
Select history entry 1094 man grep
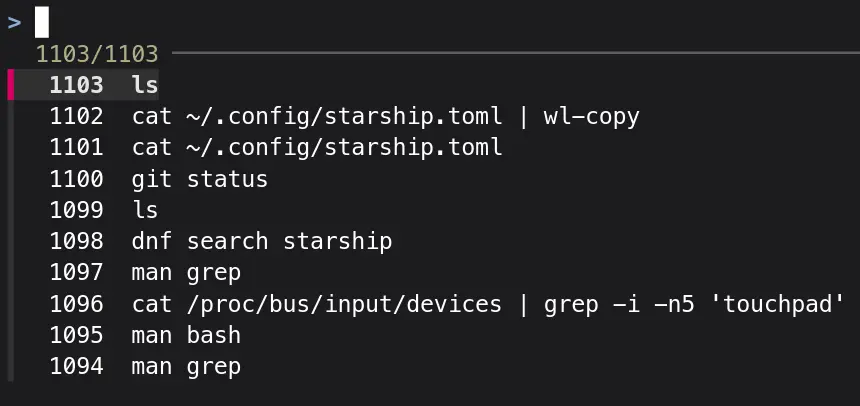coord(186,366)
